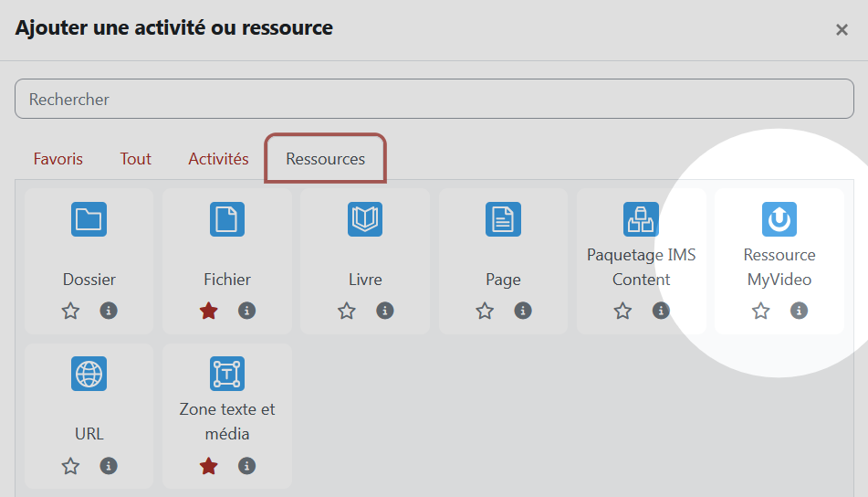Image resolution: width=868 pixels, height=497 pixels.
Task: Show info for the Dossier resource
Action: click(x=109, y=311)
